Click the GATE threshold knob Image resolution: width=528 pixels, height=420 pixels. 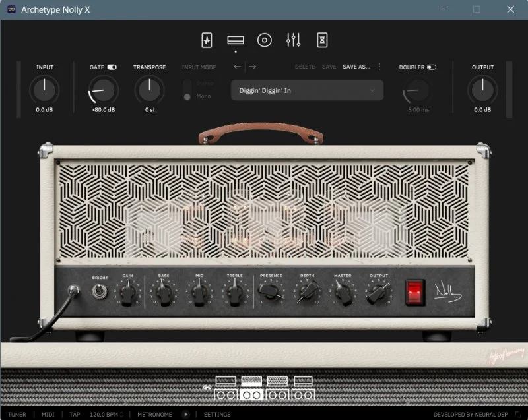click(x=104, y=90)
